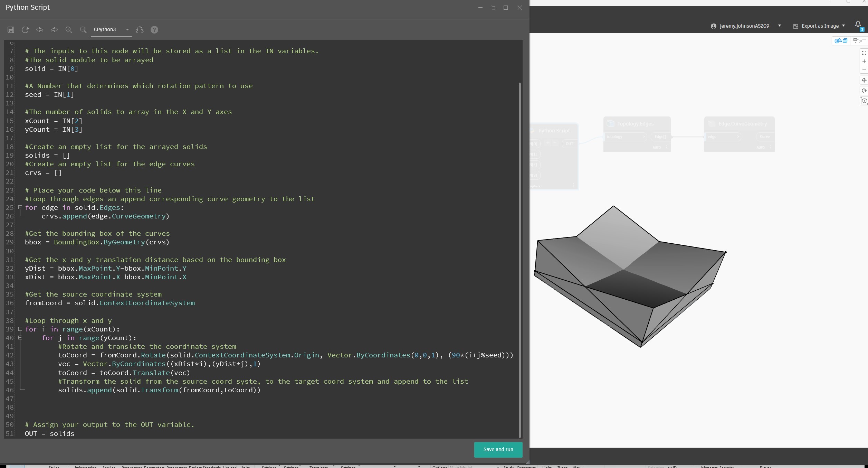
Task: Click the save script icon
Action: [x=11, y=30]
